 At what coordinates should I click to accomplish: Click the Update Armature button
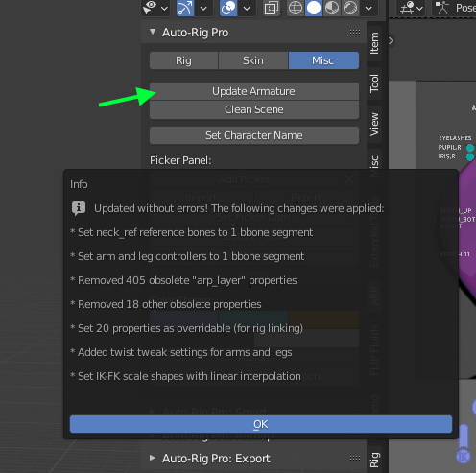pyautogui.click(x=254, y=91)
